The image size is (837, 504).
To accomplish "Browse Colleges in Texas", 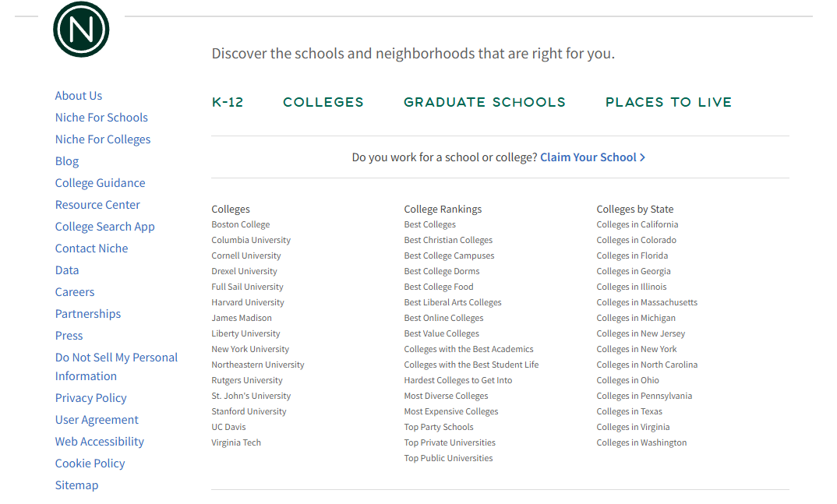I will (x=630, y=411).
